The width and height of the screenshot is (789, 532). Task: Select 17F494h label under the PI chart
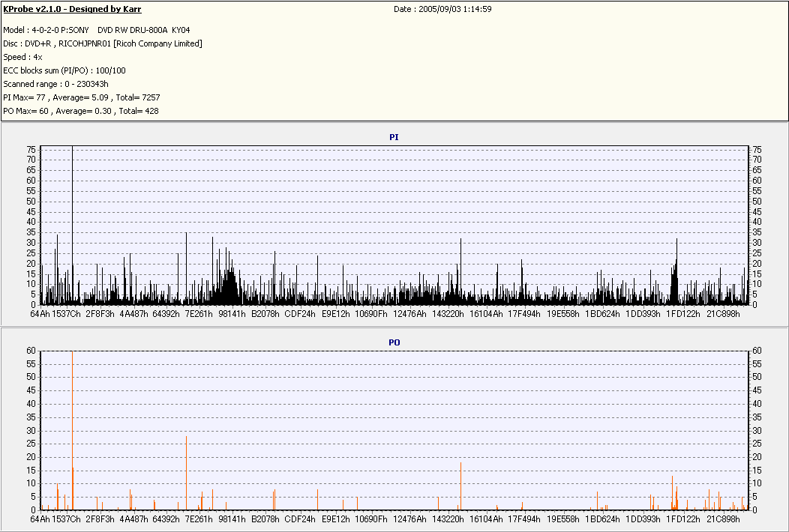524,314
